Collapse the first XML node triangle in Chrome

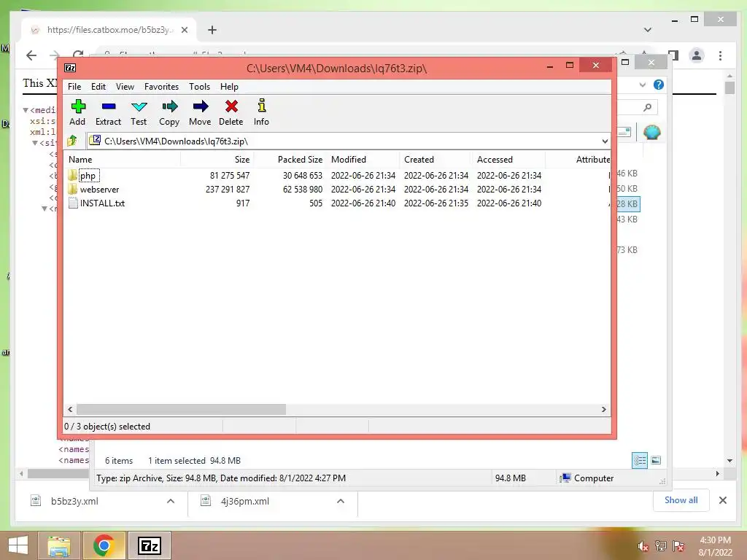pos(26,110)
